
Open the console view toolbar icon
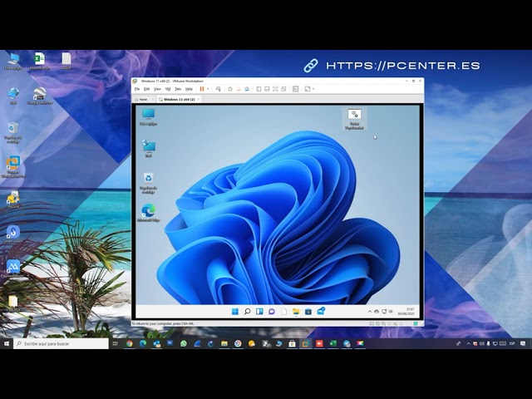296,89
